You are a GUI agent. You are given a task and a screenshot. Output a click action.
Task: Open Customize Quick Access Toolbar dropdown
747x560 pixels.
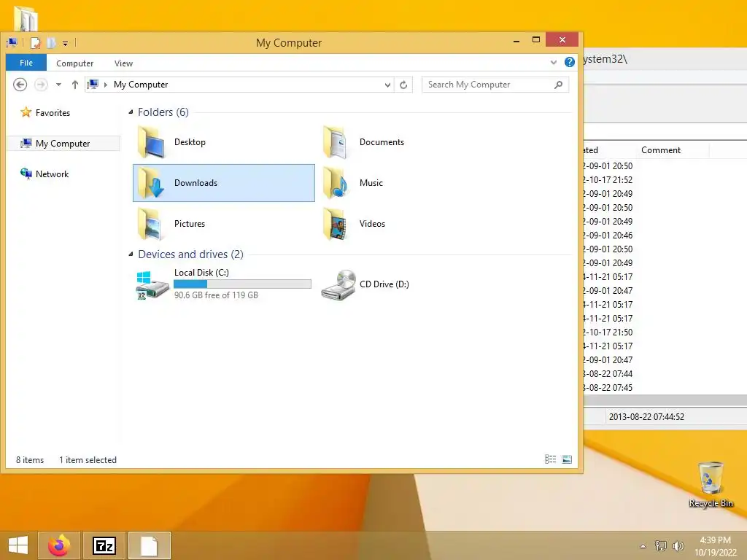coord(65,43)
